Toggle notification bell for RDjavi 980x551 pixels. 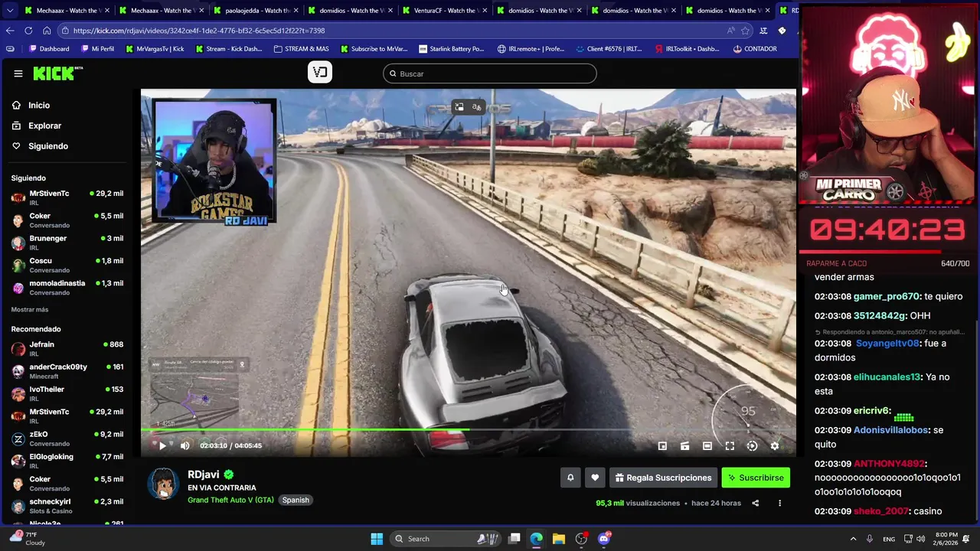point(570,478)
